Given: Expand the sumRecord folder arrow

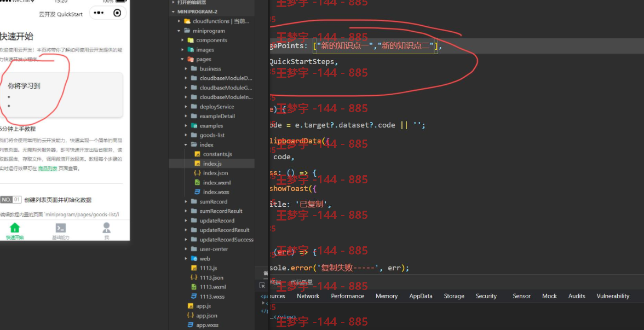Looking at the screenshot, I should 186,201.
